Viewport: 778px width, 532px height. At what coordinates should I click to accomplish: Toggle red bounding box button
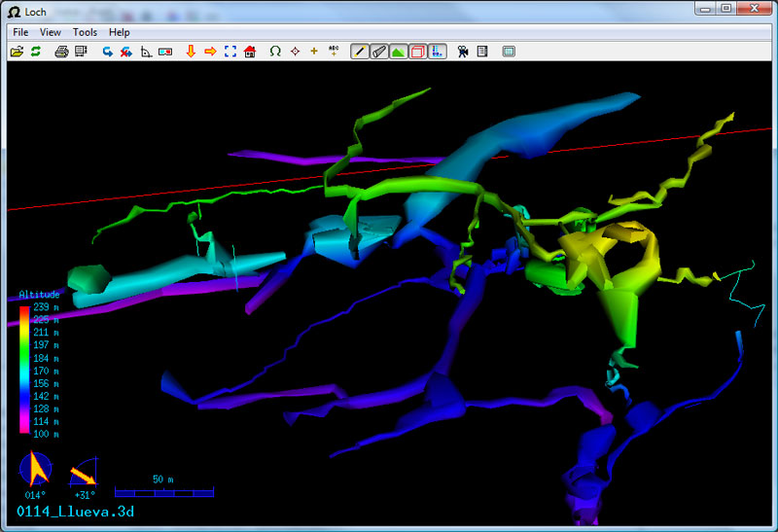pos(418,52)
